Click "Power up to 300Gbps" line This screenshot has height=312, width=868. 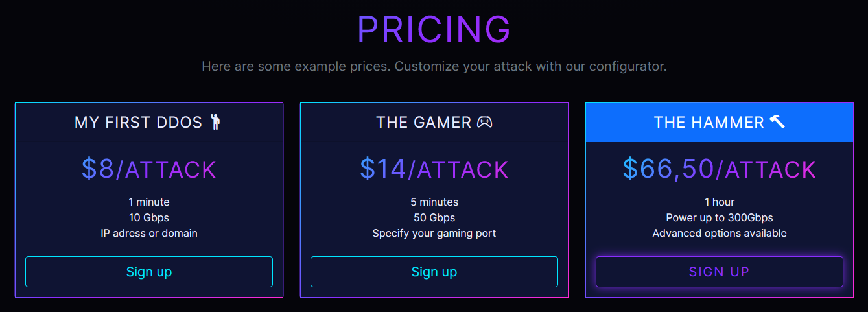click(x=719, y=217)
